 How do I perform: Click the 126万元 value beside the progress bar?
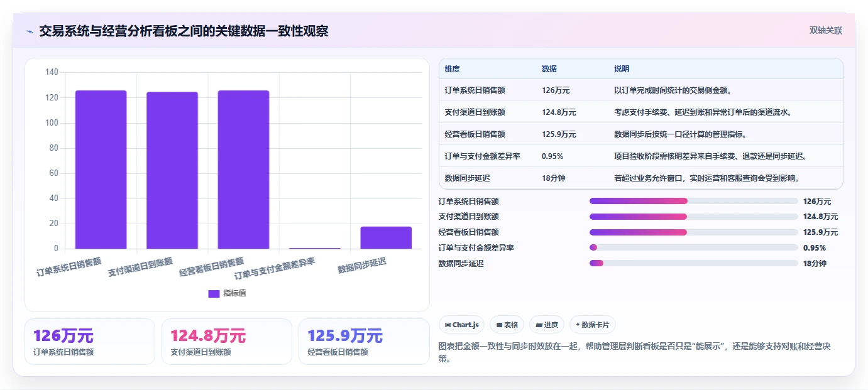[817, 202]
